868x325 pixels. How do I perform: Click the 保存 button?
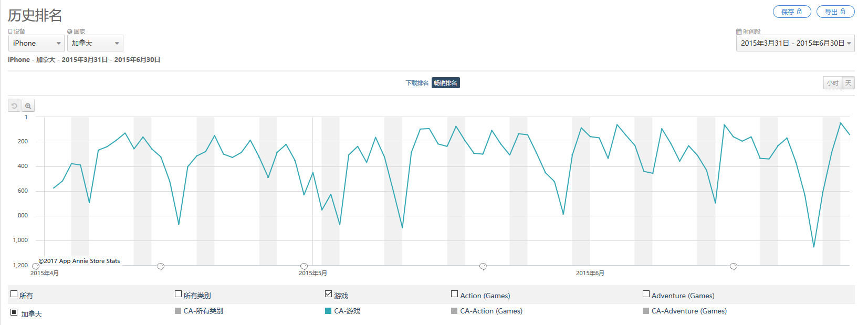(x=792, y=12)
